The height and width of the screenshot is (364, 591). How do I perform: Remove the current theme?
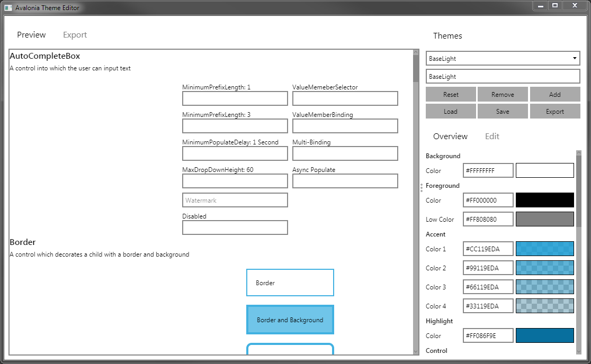[503, 94]
